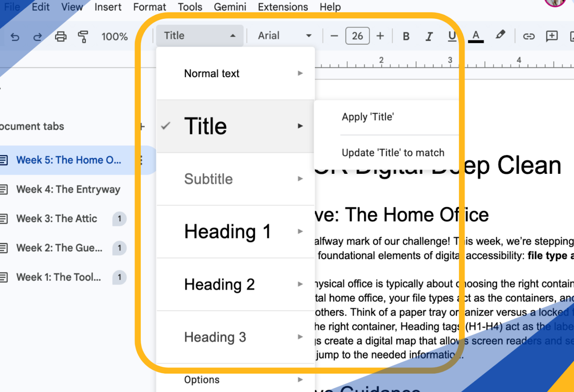Collapse the Title paragraph style dropdown
This screenshot has height=392, width=574.
pos(200,36)
